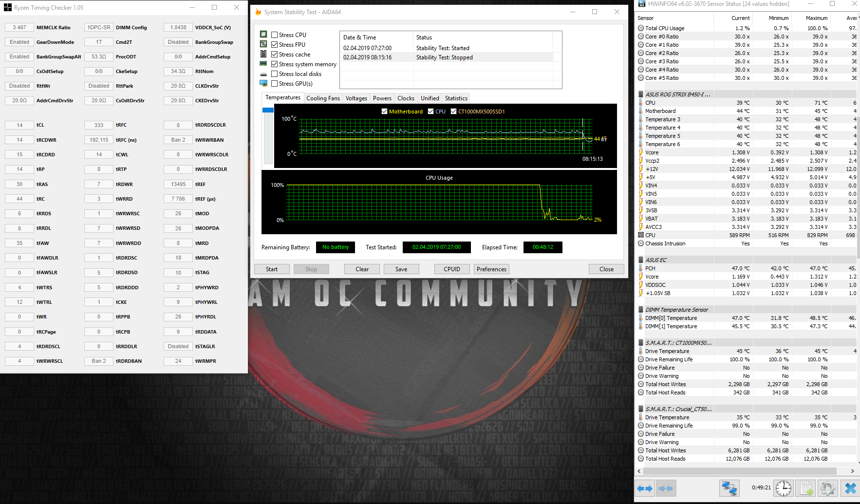
Task: Click the MEMCLK Ratio value field
Action: pyautogui.click(x=19, y=27)
